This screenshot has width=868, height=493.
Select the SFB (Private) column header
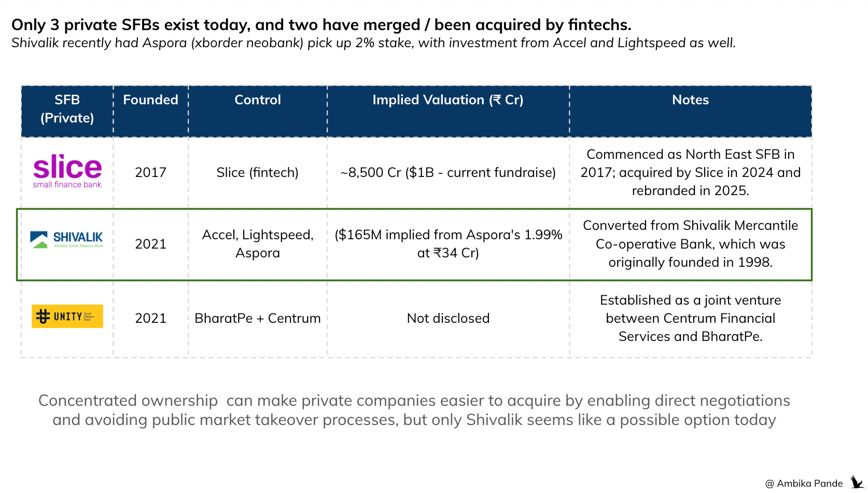[67, 108]
